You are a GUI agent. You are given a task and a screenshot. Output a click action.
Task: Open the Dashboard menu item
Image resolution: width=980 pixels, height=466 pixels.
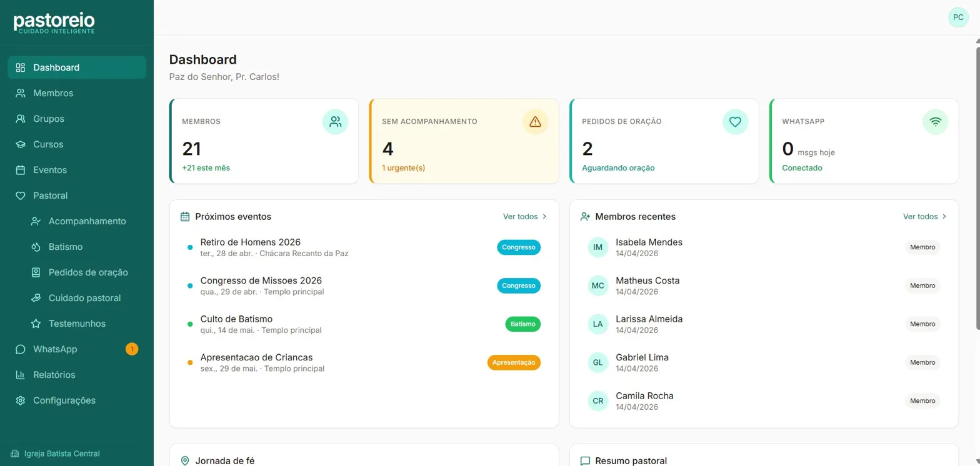click(x=77, y=67)
